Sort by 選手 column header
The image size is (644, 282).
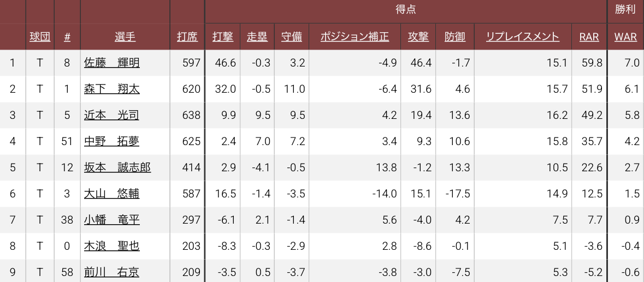click(x=125, y=37)
